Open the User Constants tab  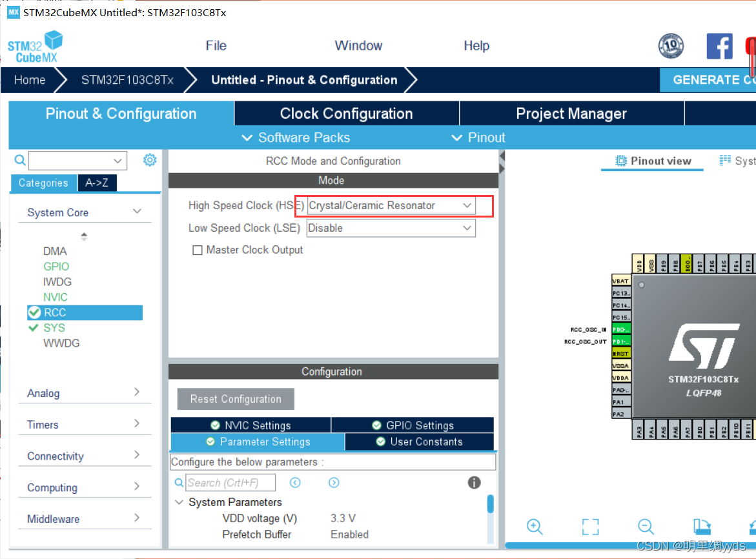(x=420, y=442)
